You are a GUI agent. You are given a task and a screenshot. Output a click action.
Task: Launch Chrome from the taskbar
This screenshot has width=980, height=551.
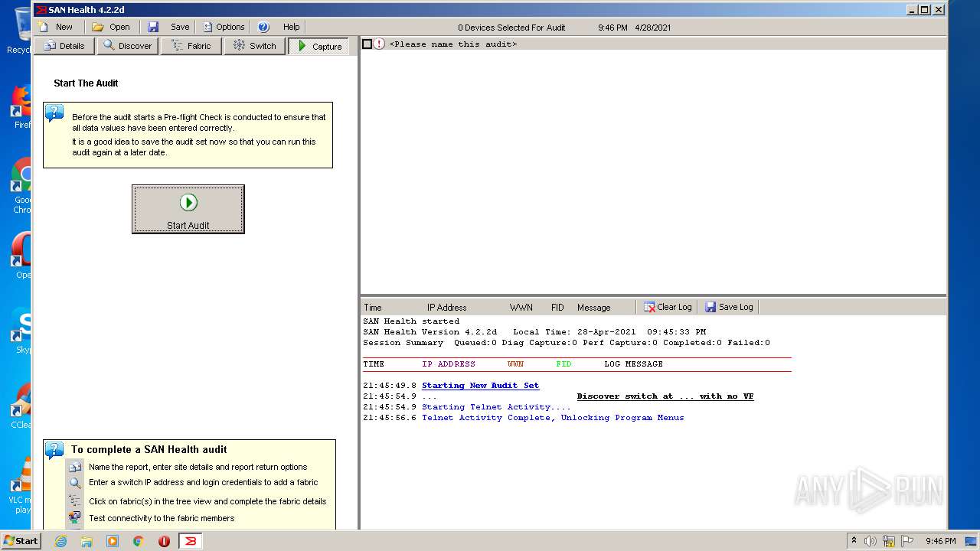139,541
